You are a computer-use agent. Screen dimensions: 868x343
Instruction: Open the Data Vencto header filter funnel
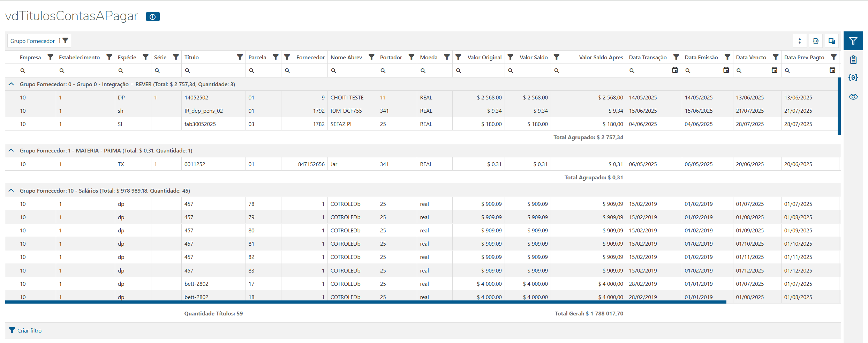[x=776, y=57]
